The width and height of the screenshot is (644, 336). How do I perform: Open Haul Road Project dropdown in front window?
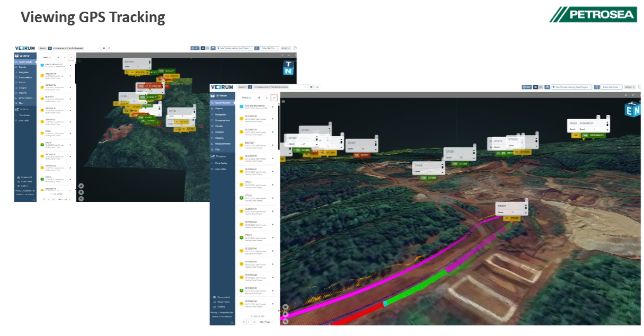coord(571,87)
